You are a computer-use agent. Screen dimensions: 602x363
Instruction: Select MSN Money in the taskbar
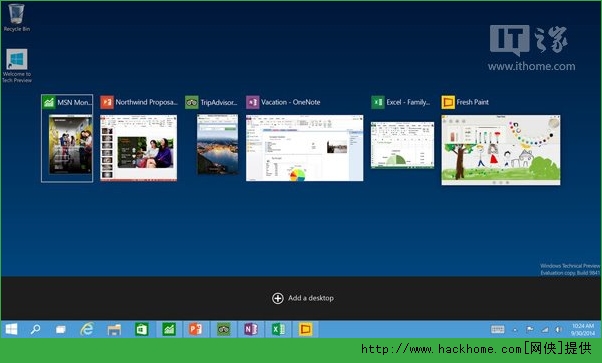(x=169, y=329)
